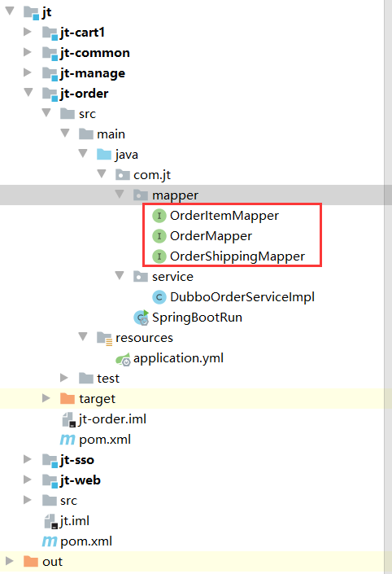Image resolution: width=392 pixels, height=574 pixels.
Task: Click the service package icon
Action: click(x=141, y=276)
